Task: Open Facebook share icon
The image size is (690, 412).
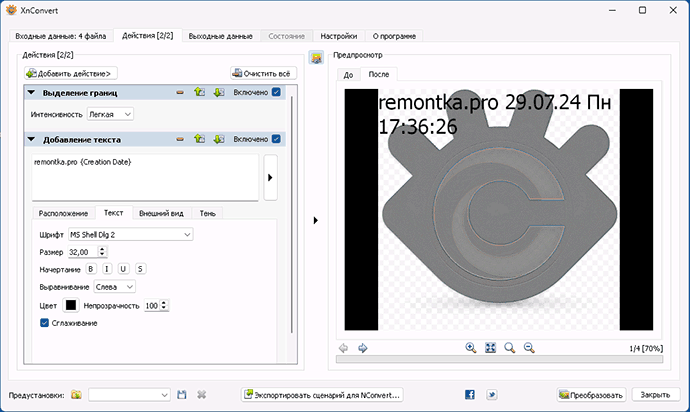Action: point(470,394)
